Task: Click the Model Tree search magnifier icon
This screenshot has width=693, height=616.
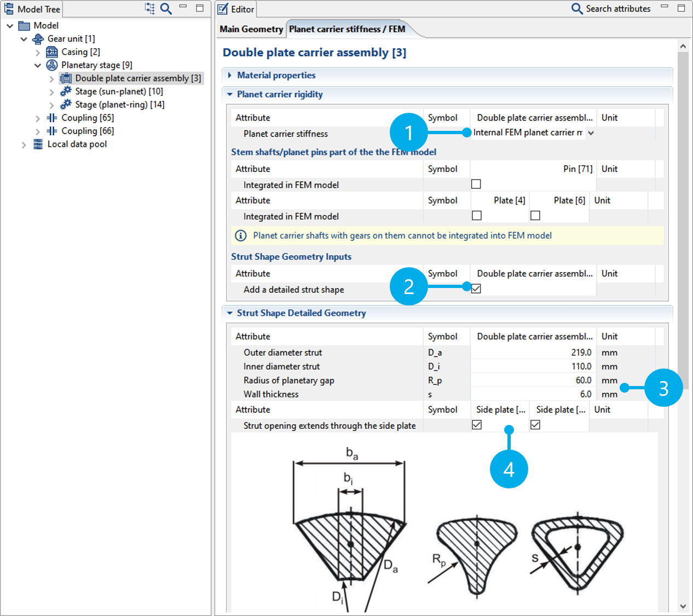Action: tap(166, 9)
